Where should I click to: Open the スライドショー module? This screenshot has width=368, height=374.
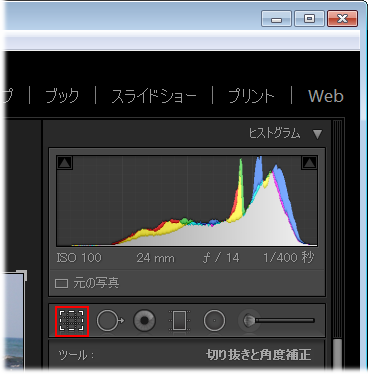(154, 96)
